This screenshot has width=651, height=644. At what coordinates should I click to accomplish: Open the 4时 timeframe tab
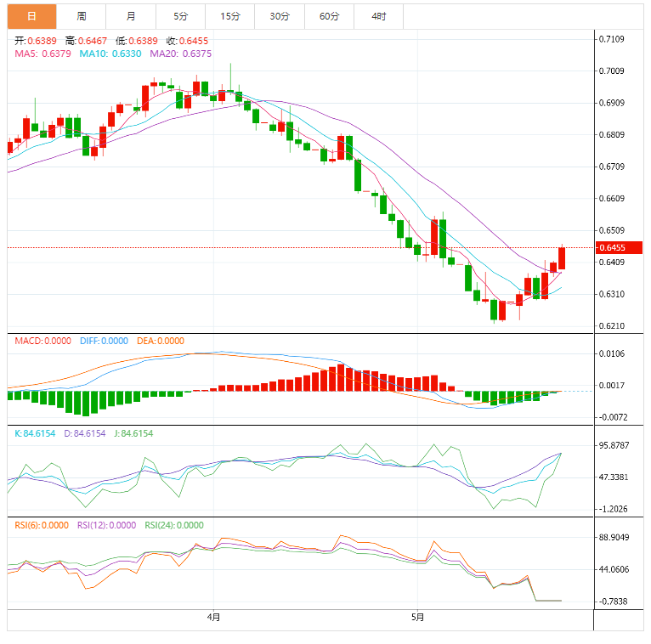tap(379, 16)
